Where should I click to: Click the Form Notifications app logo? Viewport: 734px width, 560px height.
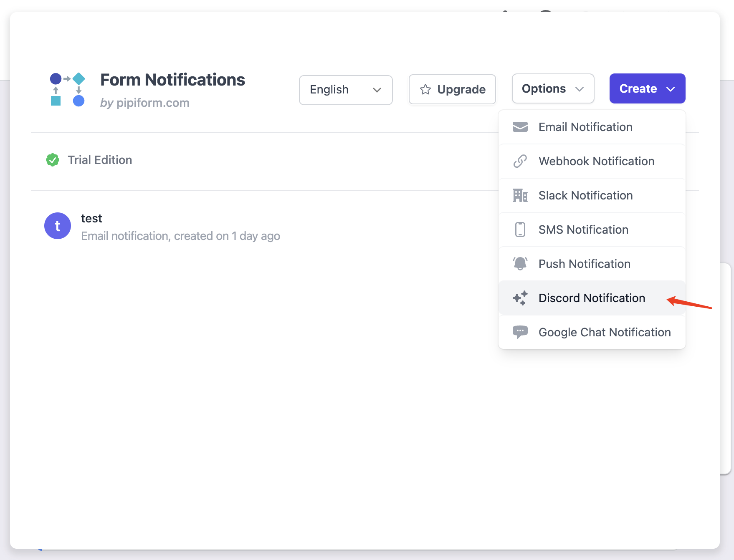pos(67,89)
